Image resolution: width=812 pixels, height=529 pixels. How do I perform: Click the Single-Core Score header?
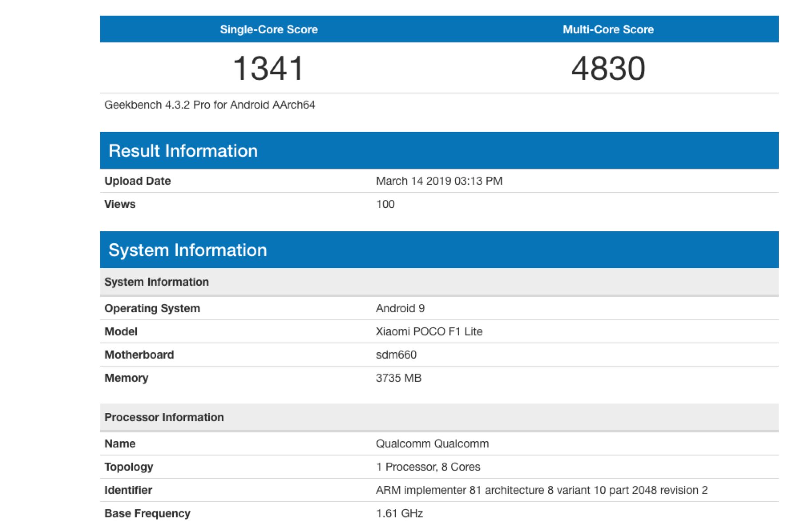click(269, 30)
